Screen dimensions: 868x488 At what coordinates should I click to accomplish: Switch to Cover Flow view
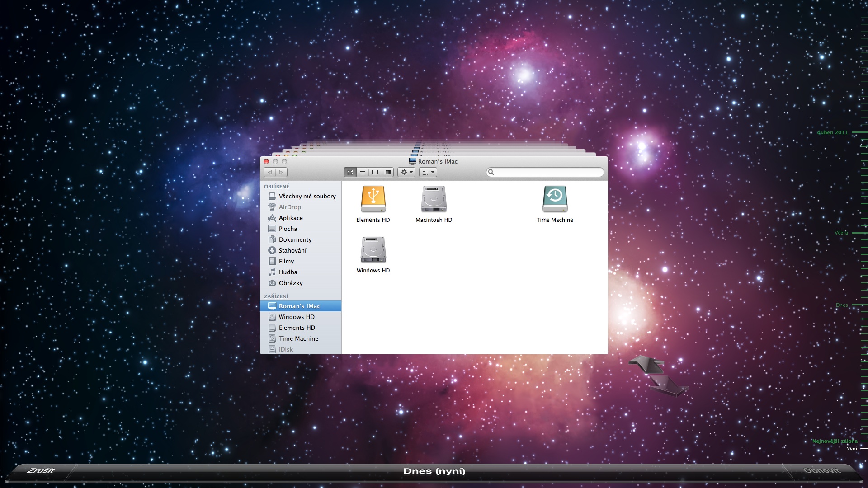pyautogui.click(x=387, y=172)
